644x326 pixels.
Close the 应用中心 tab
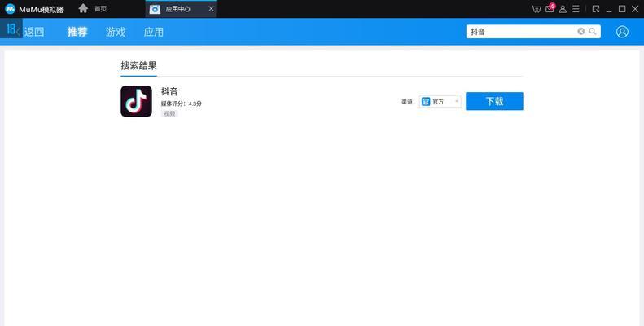(x=211, y=9)
